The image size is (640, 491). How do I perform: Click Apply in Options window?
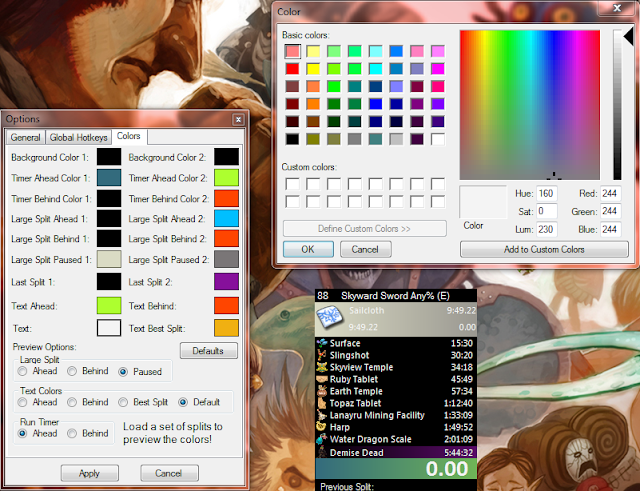coord(90,473)
